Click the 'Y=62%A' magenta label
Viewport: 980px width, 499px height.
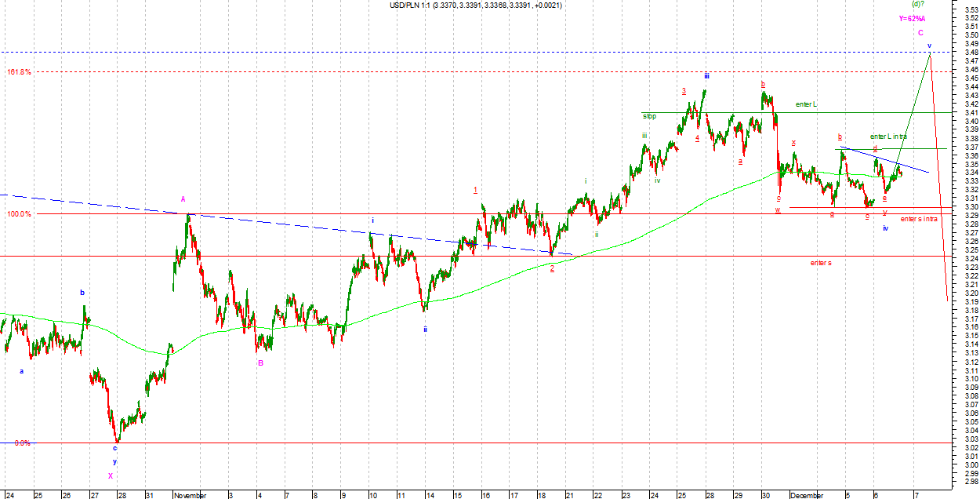(912, 19)
